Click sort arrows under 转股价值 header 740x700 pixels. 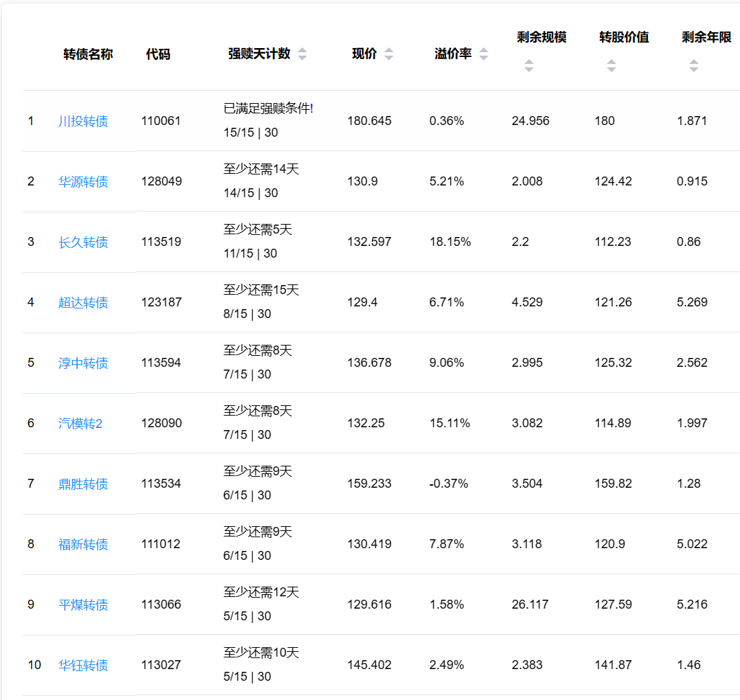611,66
